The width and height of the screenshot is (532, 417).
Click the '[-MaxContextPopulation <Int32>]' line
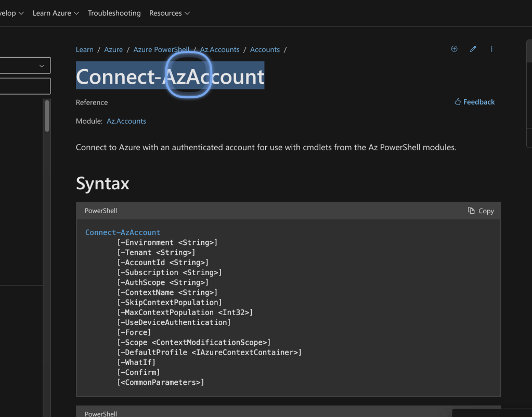(185, 312)
